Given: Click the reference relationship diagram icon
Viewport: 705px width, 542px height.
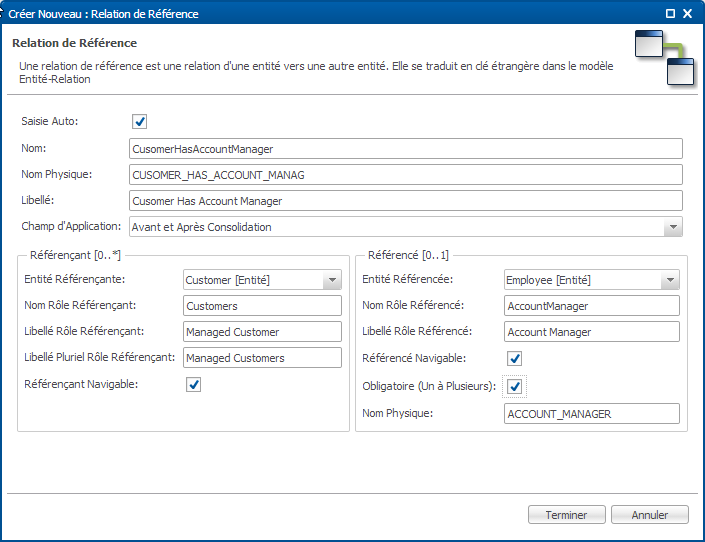Looking at the screenshot, I should (665, 58).
